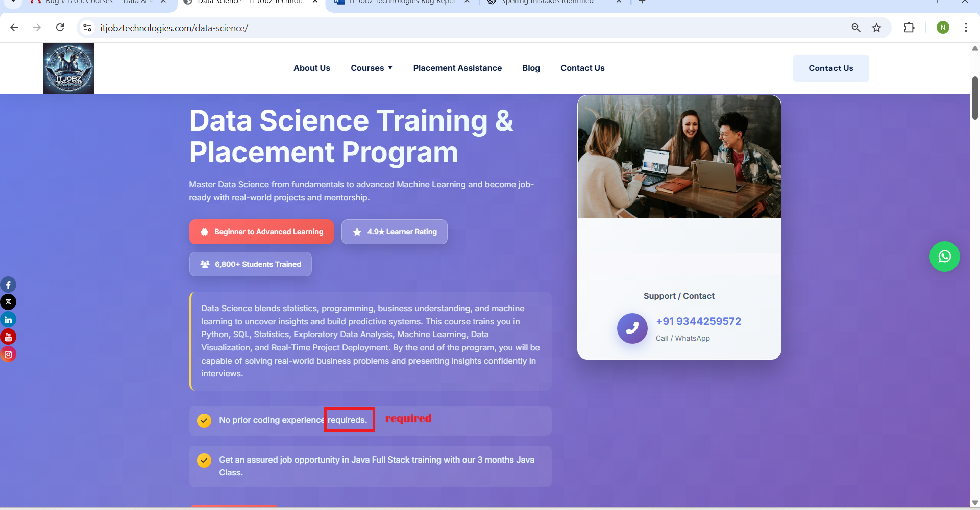This screenshot has width=980, height=510.
Task: Click the floating WhatsApp chat icon
Action: coord(944,257)
